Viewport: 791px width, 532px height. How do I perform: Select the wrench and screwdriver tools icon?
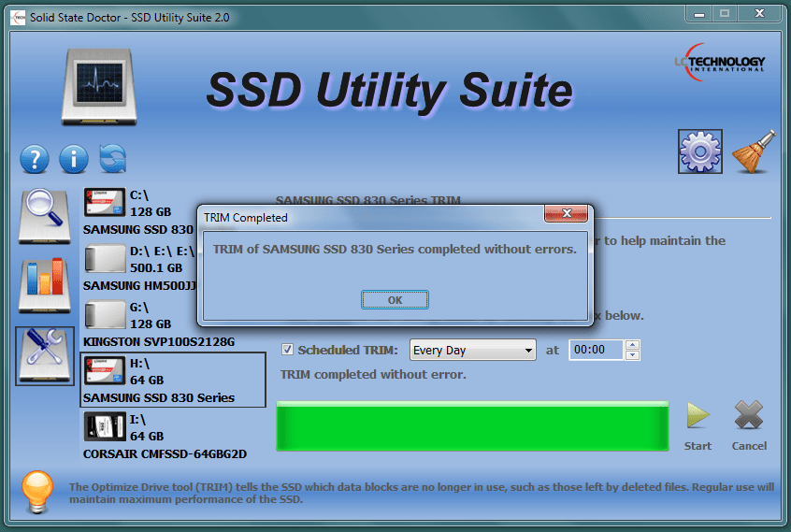point(44,355)
